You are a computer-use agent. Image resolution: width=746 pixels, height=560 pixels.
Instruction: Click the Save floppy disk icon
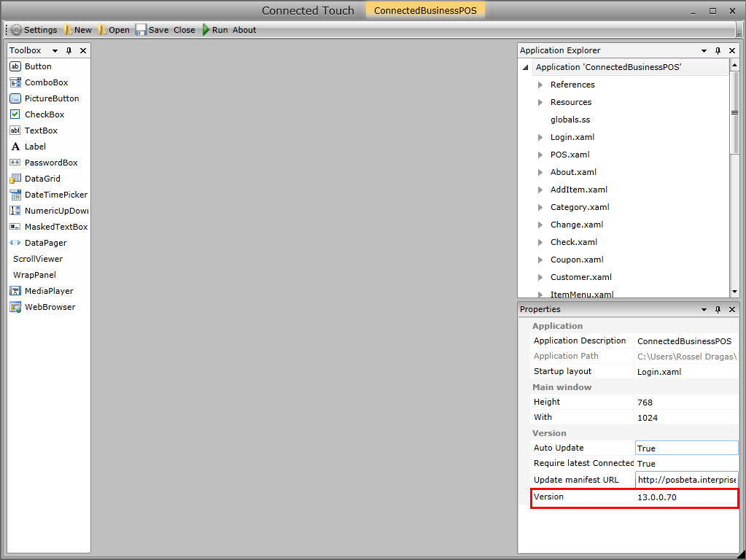click(x=141, y=30)
